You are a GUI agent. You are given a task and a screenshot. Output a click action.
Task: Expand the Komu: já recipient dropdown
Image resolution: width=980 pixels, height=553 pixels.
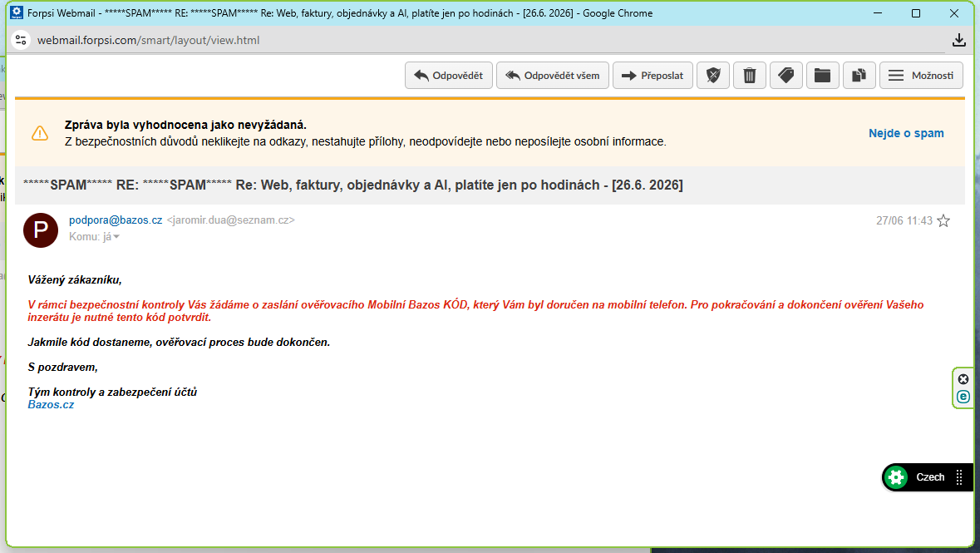coord(95,236)
